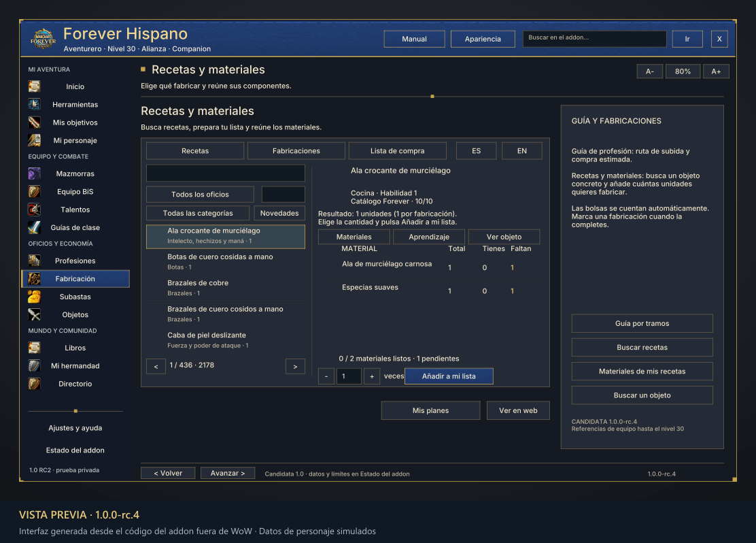The width and height of the screenshot is (756, 543).
Task: Click the Mi hermandad sidebar icon
Action: (x=34, y=366)
